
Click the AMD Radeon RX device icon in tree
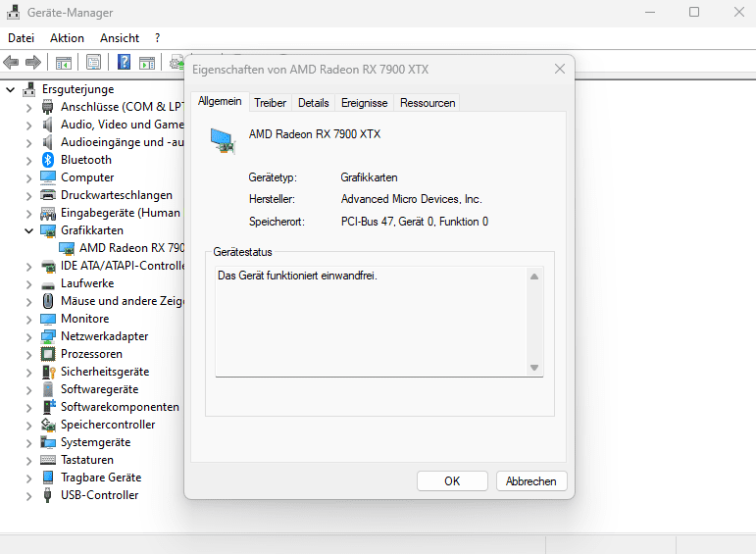pos(67,248)
